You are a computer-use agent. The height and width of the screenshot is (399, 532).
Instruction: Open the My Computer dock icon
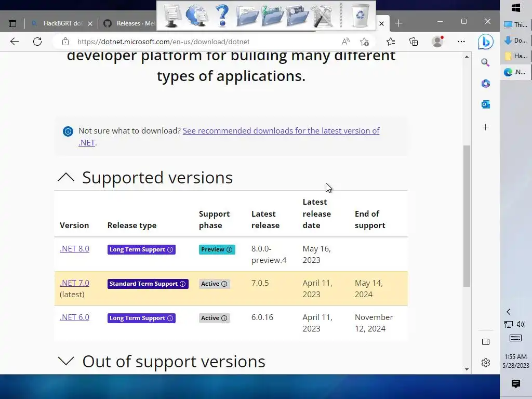click(172, 15)
